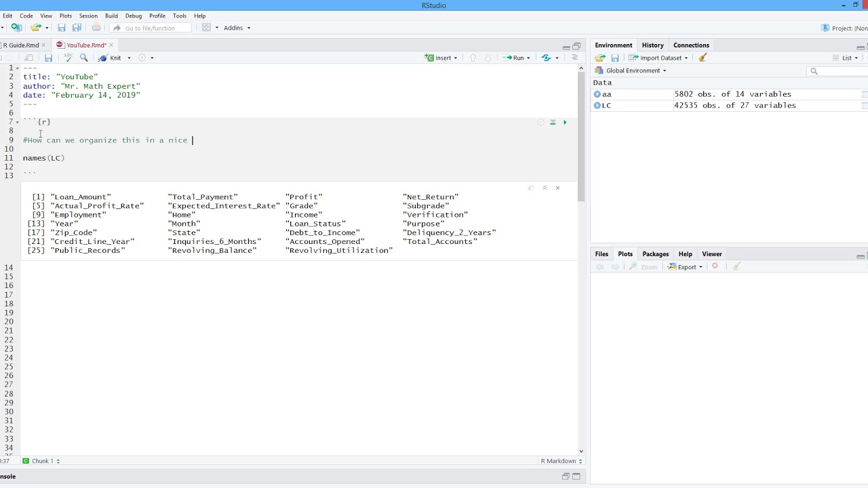Open Import Dataset dropdown

click(x=658, y=58)
